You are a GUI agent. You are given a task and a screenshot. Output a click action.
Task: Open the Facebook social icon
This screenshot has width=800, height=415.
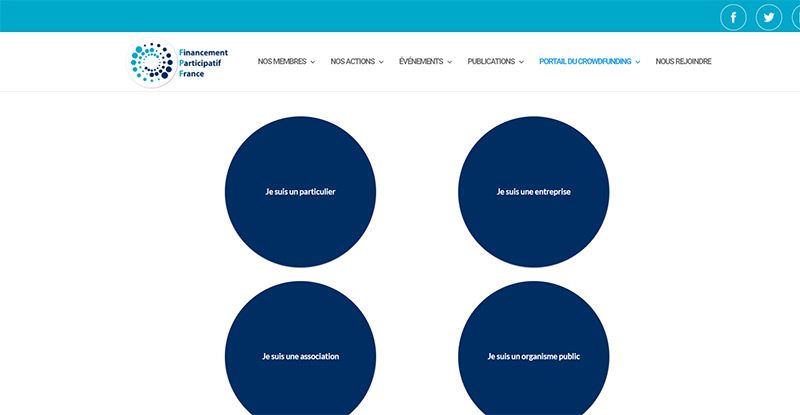click(733, 17)
